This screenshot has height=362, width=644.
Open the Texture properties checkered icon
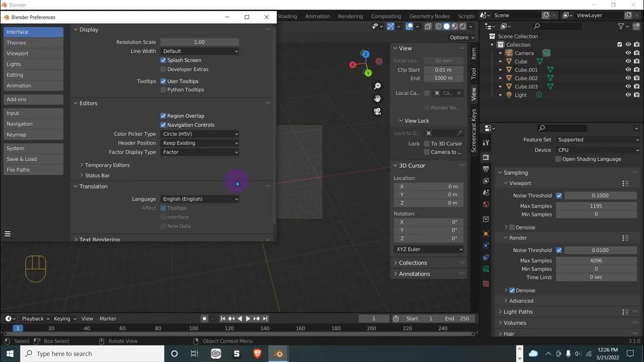(486, 284)
